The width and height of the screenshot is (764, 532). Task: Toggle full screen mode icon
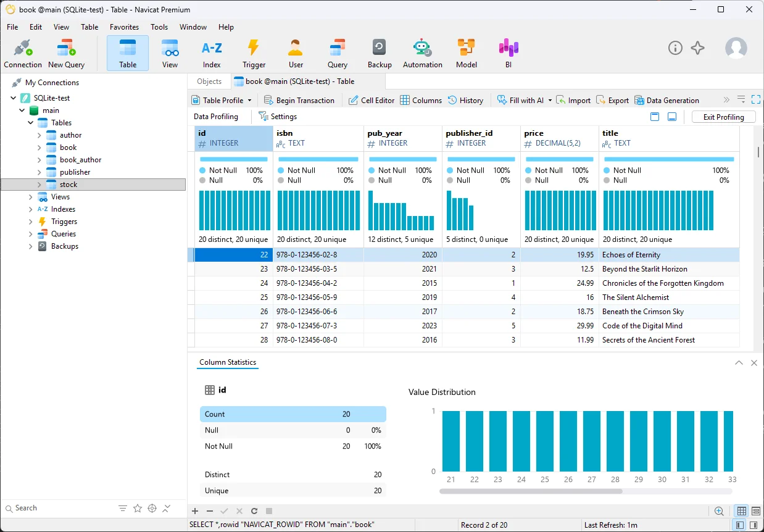tap(756, 99)
